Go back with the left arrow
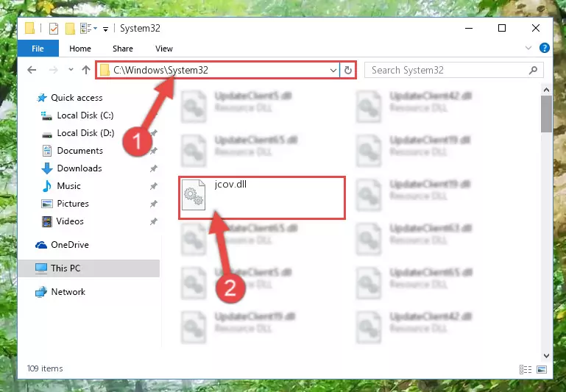The width and height of the screenshot is (566, 392). pos(32,70)
